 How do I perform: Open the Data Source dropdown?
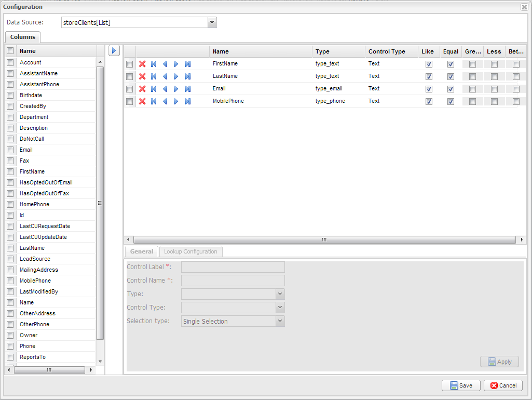(x=212, y=22)
